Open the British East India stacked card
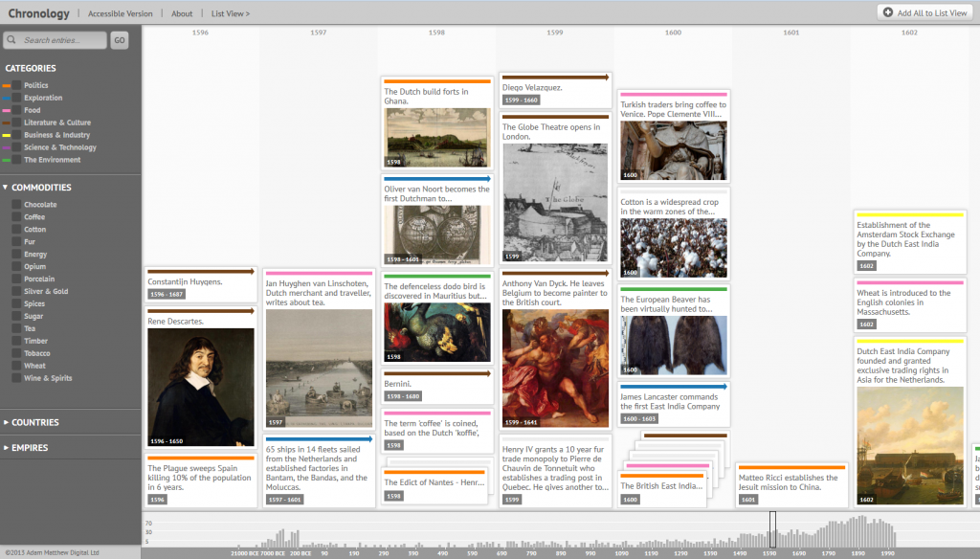The width and height of the screenshot is (980, 559). [662, 490]
